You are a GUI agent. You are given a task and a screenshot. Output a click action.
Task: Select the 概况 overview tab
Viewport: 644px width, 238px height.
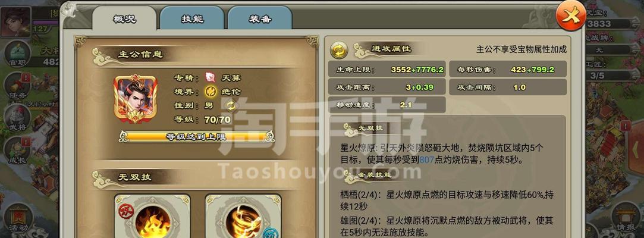(x=124, y=18)
